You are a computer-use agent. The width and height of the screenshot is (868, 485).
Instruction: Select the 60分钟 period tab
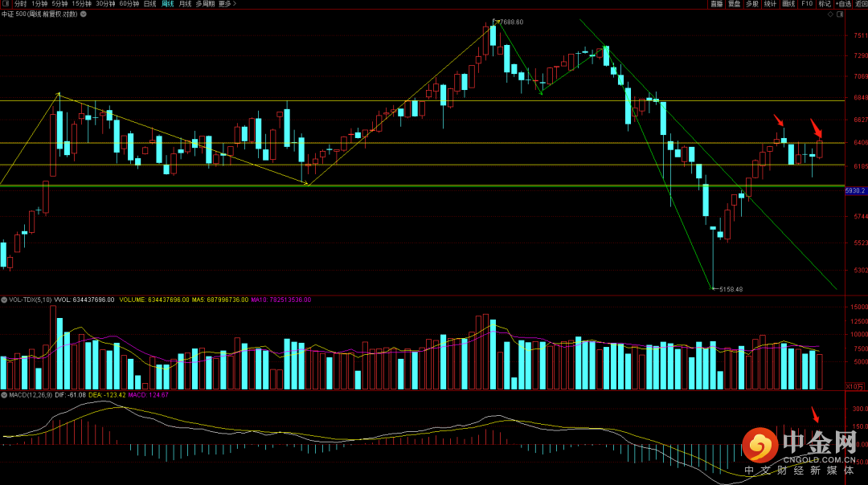(129, 4)
